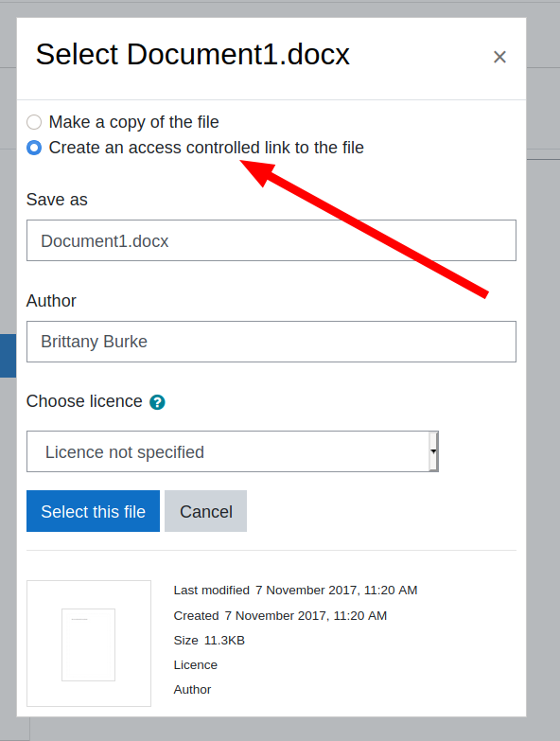560x741 pixels.
Task: Click the Save as label
Action: click(x=57, y=200)
